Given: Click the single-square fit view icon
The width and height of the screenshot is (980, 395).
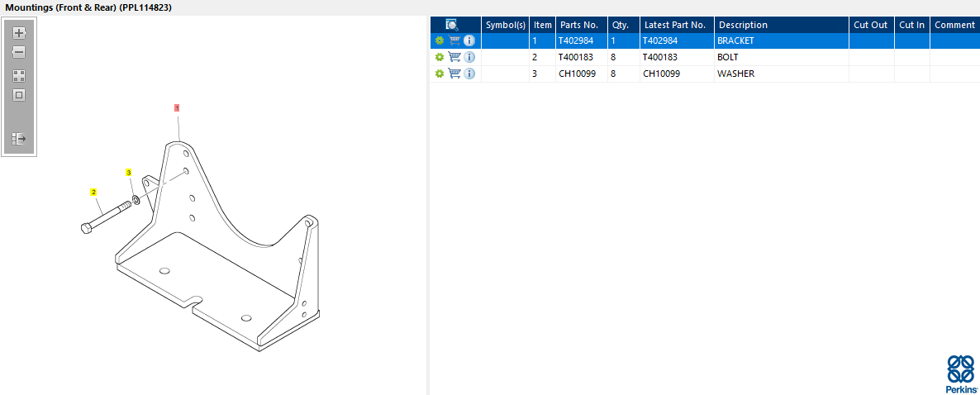Looking at the screenshot, I should 19,95.
